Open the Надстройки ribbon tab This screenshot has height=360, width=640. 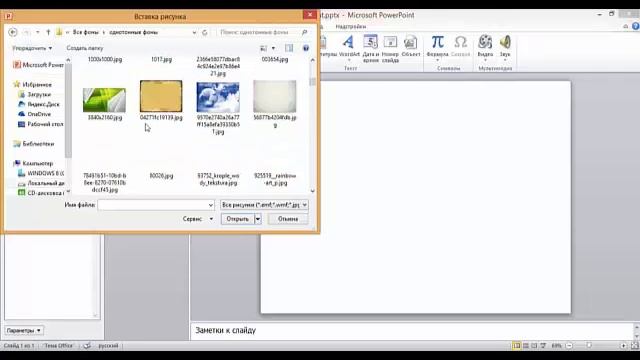(351, 27)
